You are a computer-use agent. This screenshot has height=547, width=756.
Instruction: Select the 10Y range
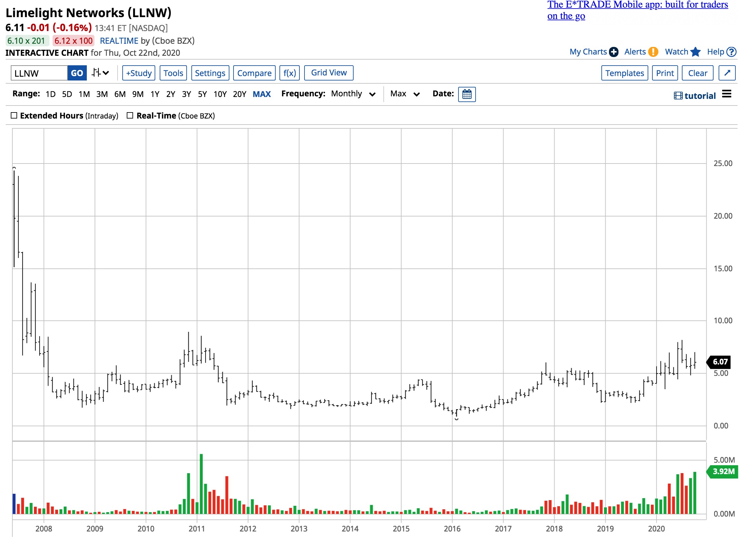220,94
